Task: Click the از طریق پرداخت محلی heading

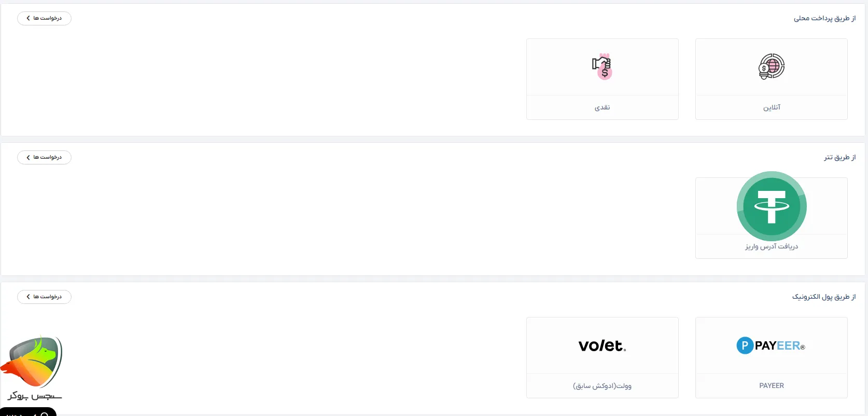Action: (x=824, y=19)
